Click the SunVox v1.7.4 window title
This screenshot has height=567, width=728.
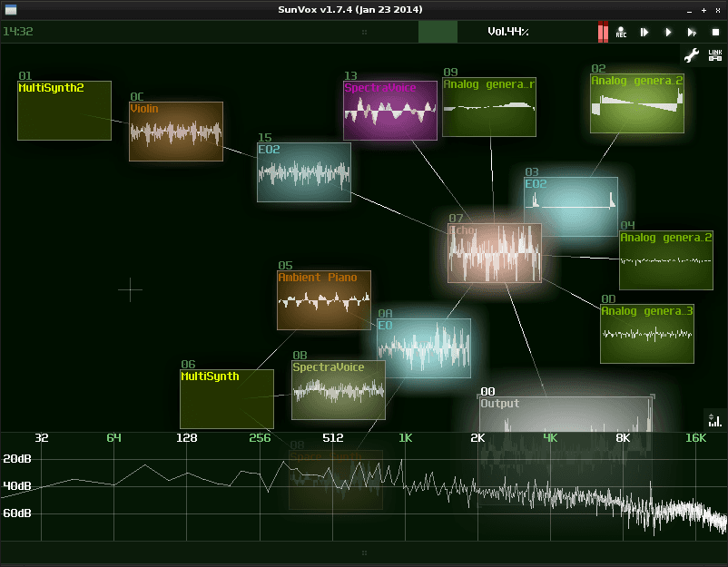pyautogui.click(x=350, y=9)
